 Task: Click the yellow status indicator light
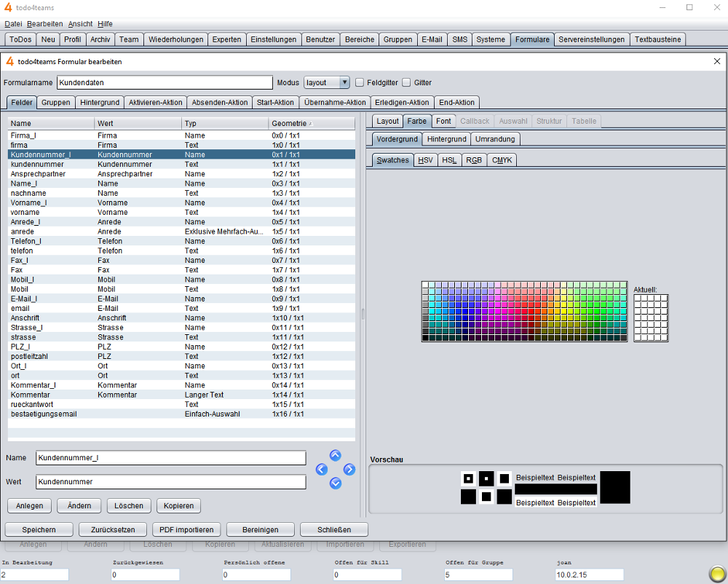tap(717, 572)
